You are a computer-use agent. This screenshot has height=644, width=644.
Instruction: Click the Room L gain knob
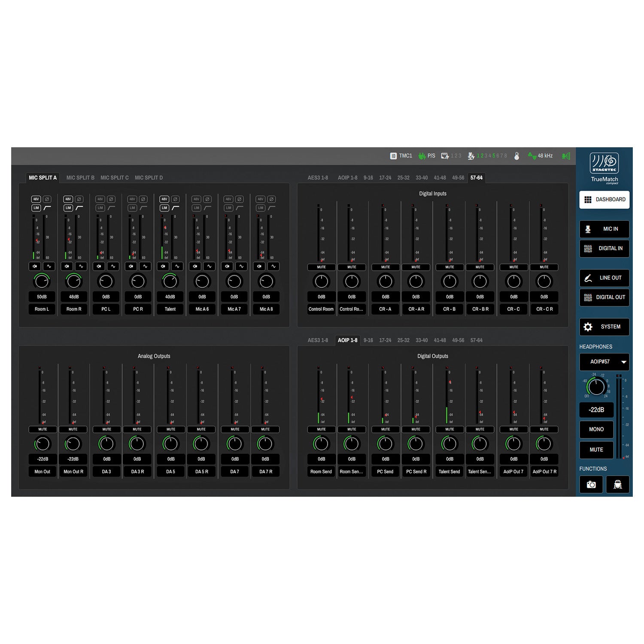(42, 281)
